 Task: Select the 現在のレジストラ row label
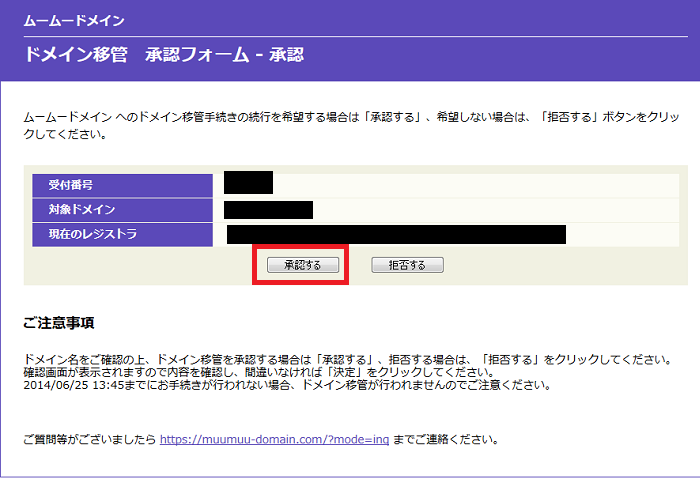click(x=122, y=235)
